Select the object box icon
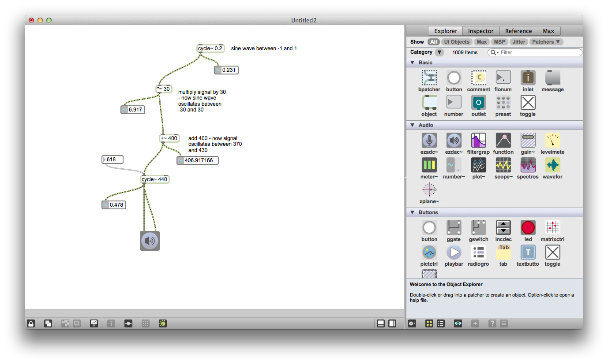This screenshot has height=364, width=608. [x=429, y=102]
